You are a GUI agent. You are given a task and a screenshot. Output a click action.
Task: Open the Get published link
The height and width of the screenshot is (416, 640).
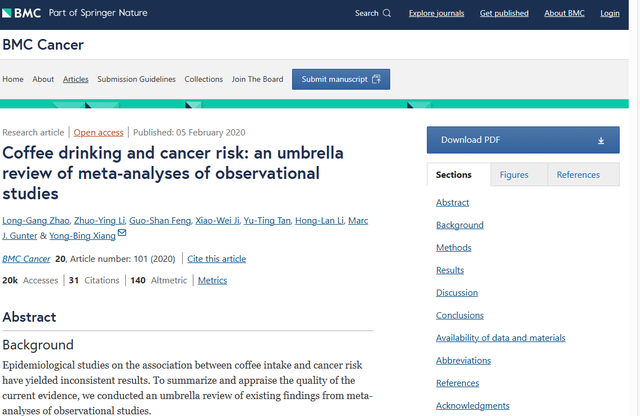pos(505,13)
